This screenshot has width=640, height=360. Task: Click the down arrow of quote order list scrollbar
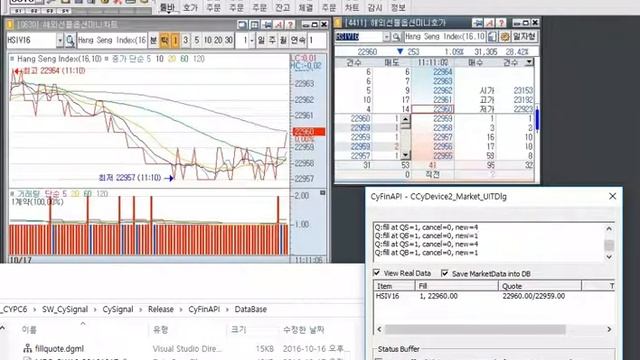(x=405, y=155)
